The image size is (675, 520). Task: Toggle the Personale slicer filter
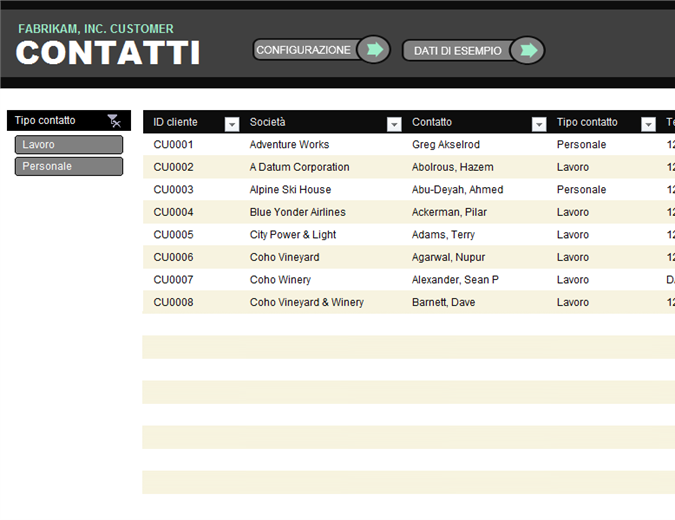[x=69, y=166]
